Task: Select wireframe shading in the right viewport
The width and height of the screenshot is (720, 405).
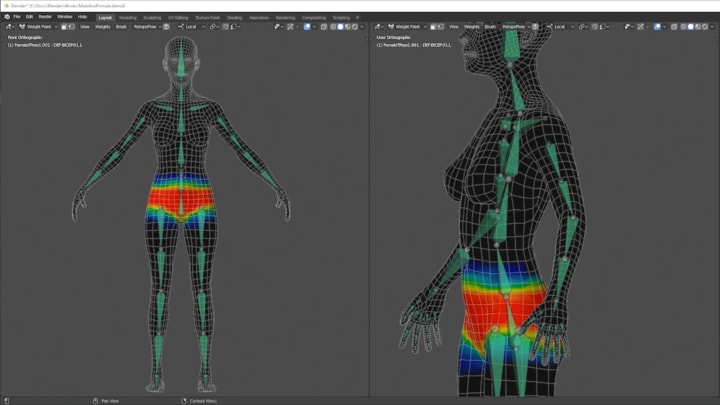Action: (683, 27)
